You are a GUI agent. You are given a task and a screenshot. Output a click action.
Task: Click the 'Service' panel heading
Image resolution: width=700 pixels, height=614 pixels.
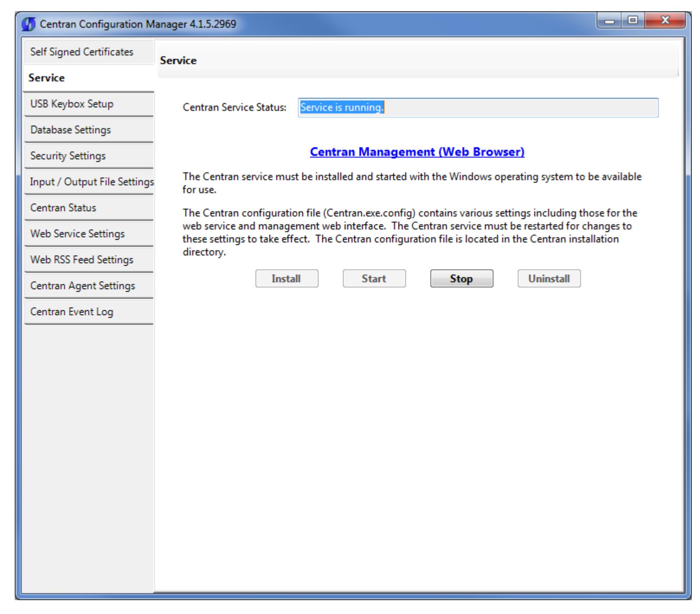(178, 61)
